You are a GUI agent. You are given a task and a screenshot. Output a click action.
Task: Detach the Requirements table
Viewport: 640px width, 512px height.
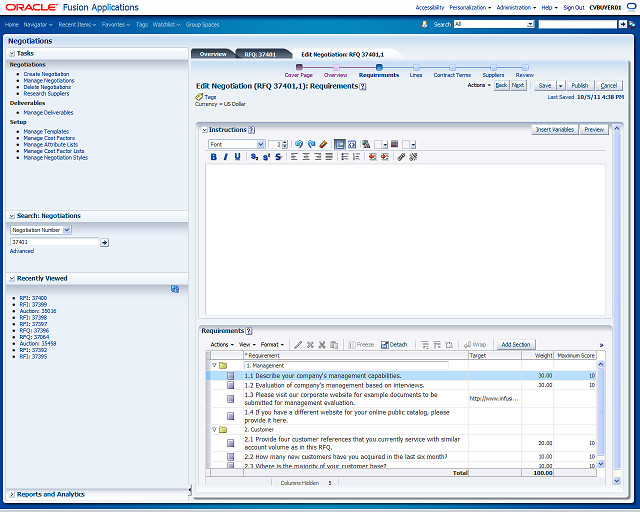click(394, 345)
